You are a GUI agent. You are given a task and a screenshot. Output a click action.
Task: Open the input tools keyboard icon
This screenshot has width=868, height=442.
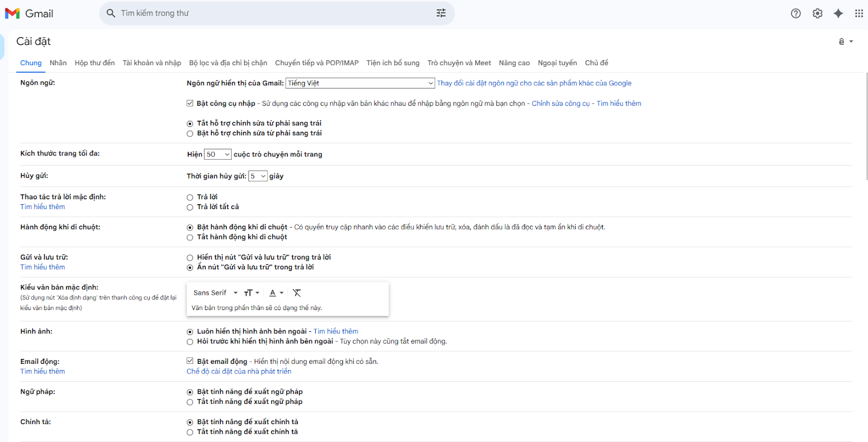tap(841, 42)
